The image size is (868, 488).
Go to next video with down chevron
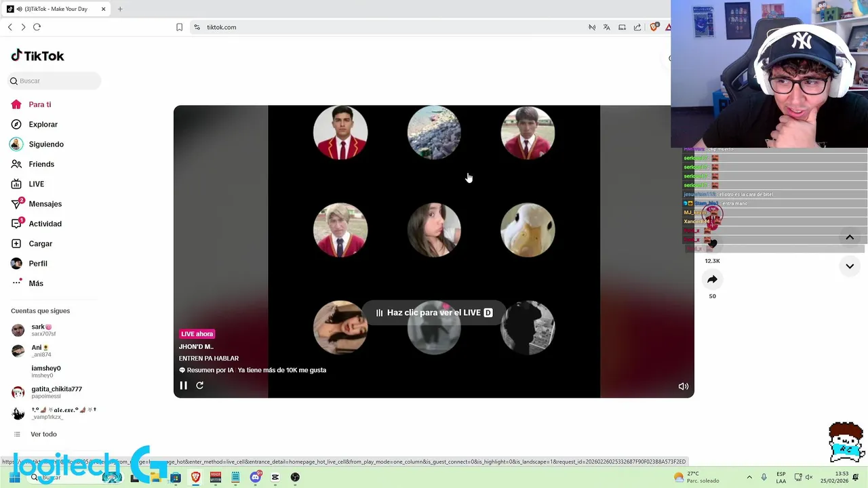point(849,266)
